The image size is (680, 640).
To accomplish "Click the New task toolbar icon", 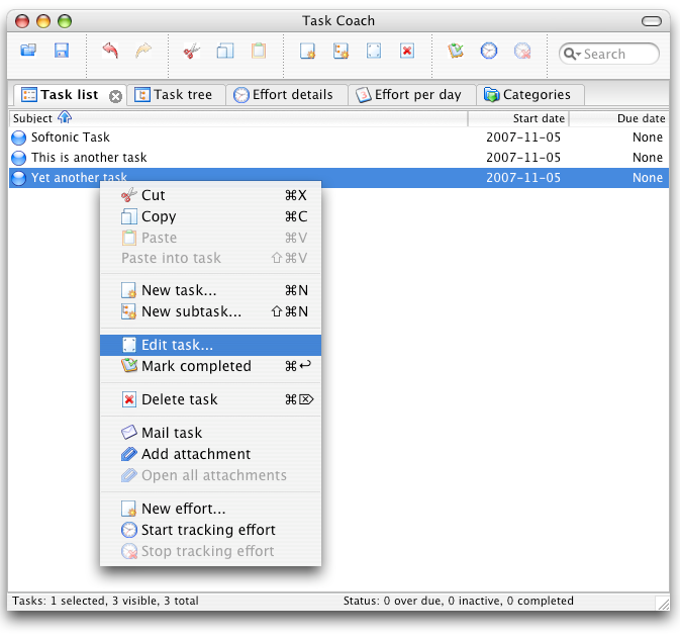I will click(x=307, y=51).
